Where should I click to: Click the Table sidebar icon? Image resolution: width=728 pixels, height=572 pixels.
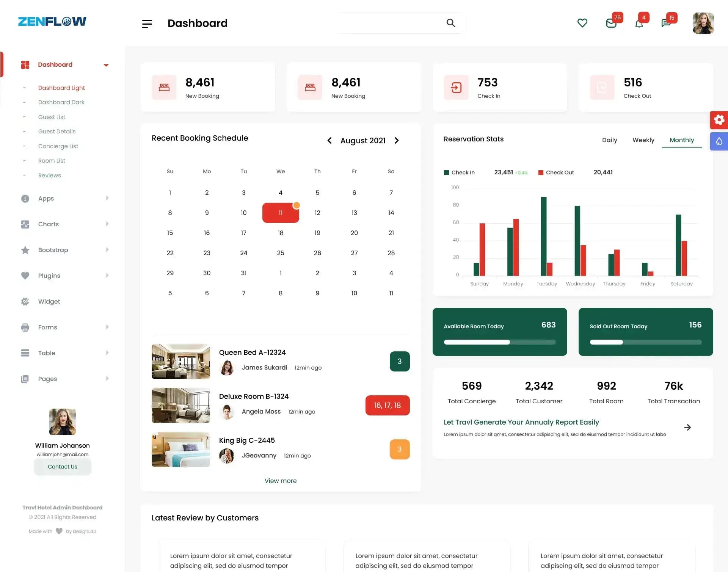pos(25,353)
